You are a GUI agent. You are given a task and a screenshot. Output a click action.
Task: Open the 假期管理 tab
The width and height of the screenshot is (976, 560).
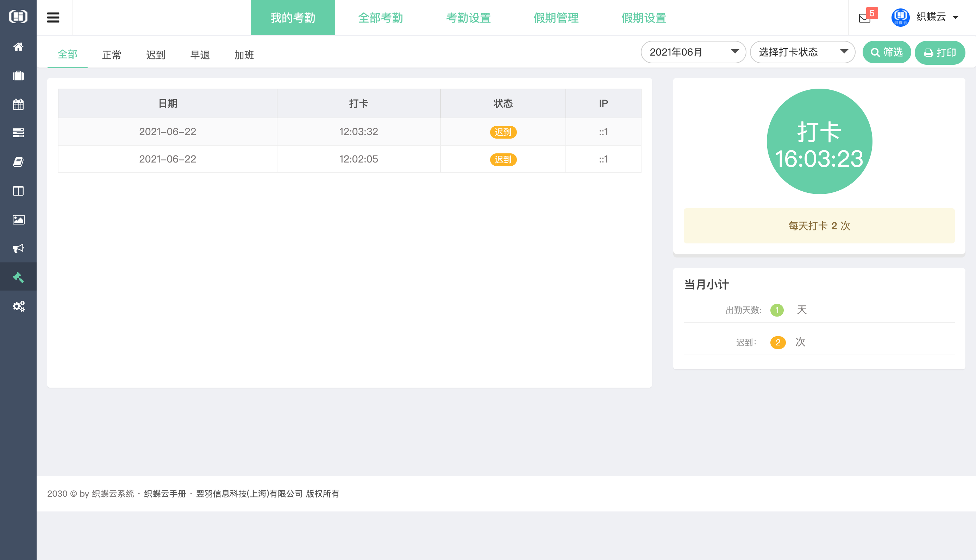pos(556,18)
